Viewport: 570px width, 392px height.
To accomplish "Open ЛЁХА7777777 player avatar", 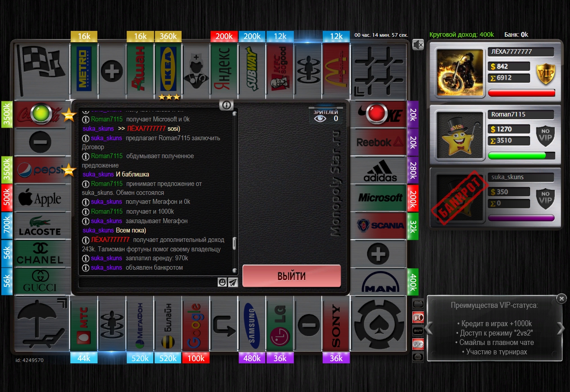I will [x=458, y=72].
